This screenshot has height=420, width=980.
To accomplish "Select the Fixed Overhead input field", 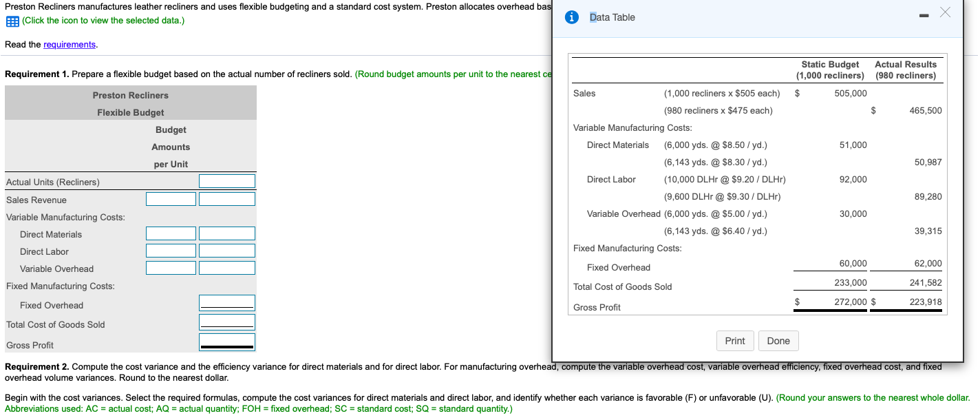I will point(227,303).
